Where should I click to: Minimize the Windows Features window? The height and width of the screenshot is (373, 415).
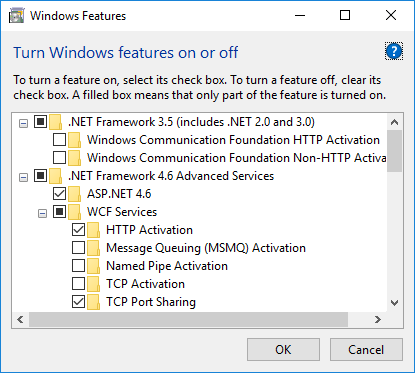(300, 15)
